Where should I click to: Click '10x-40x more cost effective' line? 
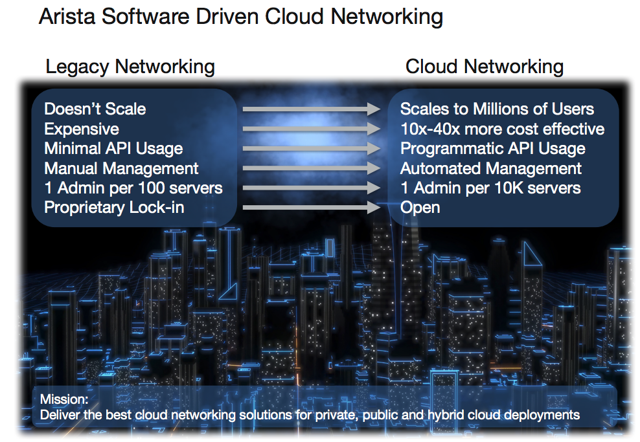coord(502,129)
